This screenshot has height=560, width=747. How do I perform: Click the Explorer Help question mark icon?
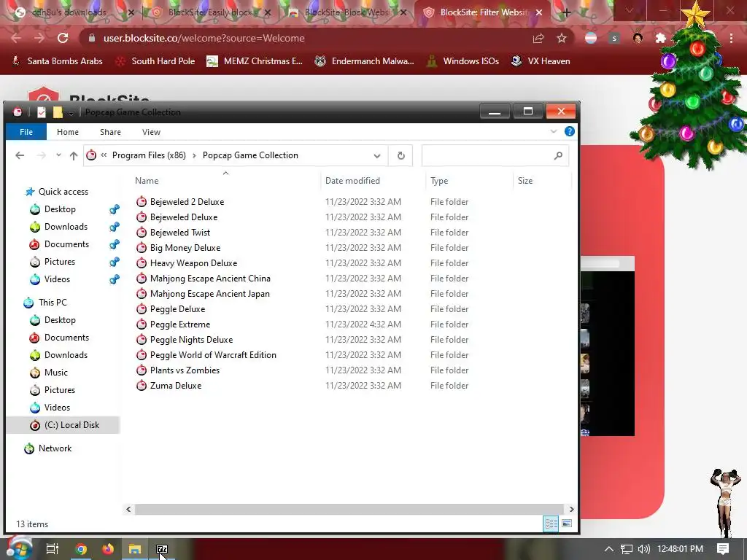[569, 131]
